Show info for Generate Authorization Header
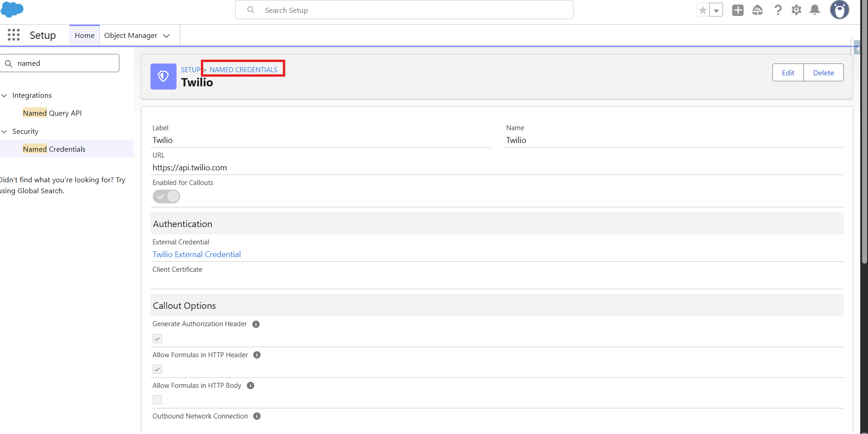 pos(256,324)
